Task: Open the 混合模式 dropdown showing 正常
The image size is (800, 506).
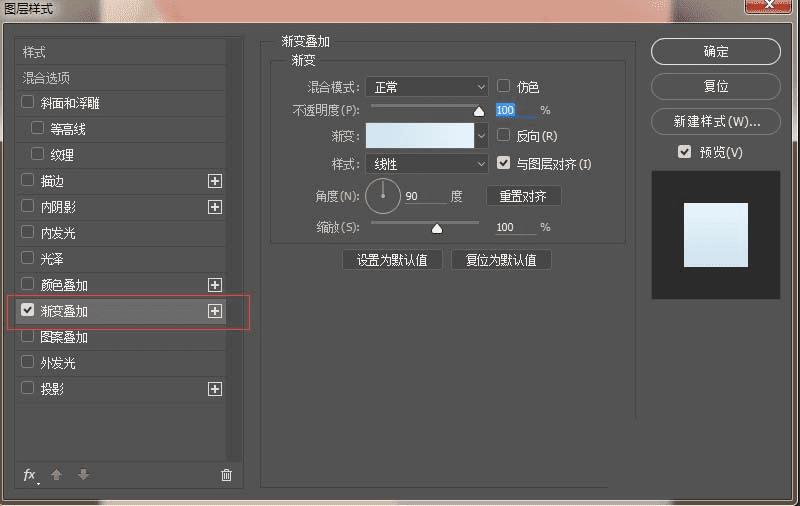Action: 427,87
